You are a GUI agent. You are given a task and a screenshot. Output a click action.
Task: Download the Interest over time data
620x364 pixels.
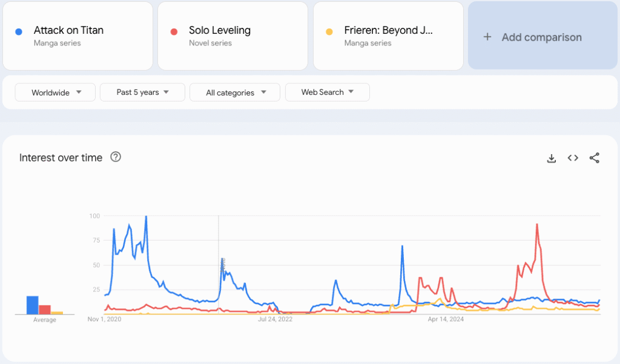(551, 158)
